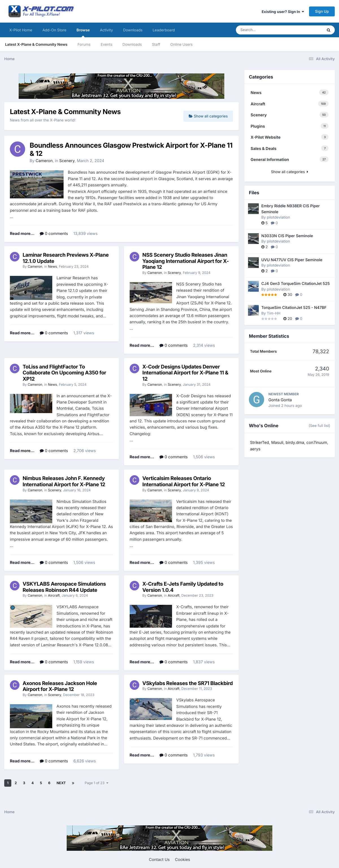Screen dimensions: 339x868
Task: Open the Add-On Store menu
Action: click(x=54, y=30)
